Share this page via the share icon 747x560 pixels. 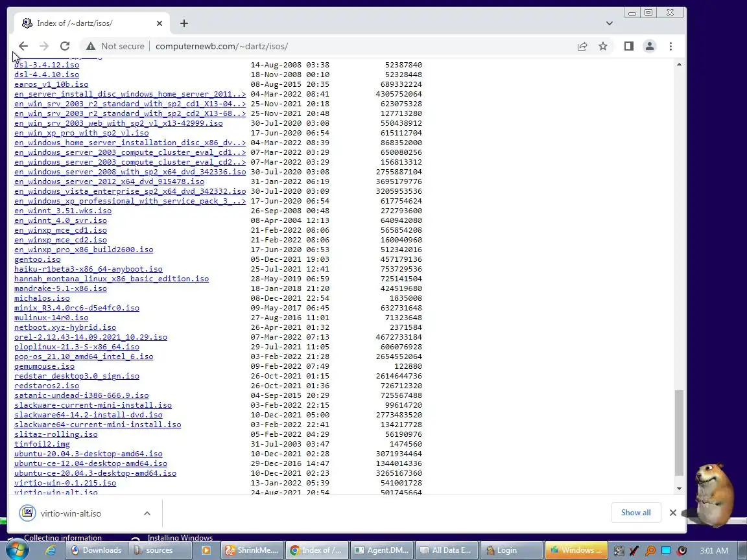click(582, 46)
